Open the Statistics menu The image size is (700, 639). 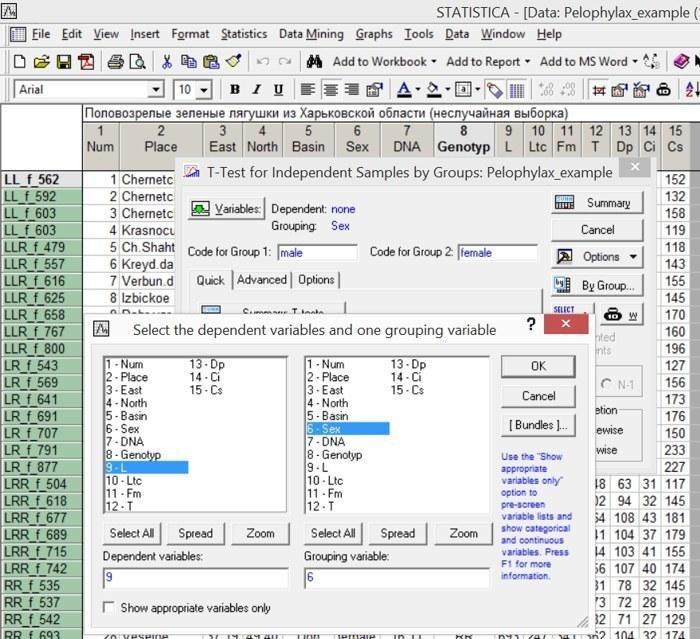click(x=244, y=34)
